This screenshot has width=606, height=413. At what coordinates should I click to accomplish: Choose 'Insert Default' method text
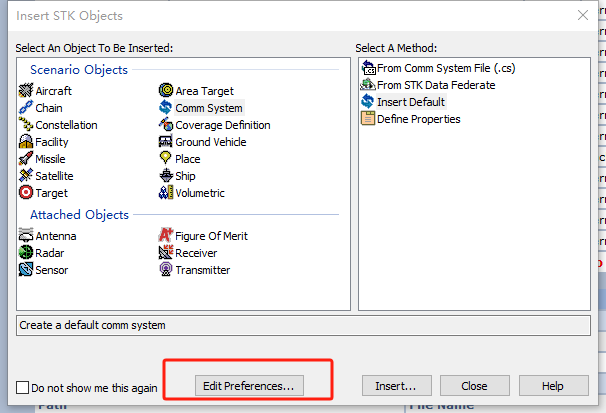pyautogui.click(x=411, y=102)
